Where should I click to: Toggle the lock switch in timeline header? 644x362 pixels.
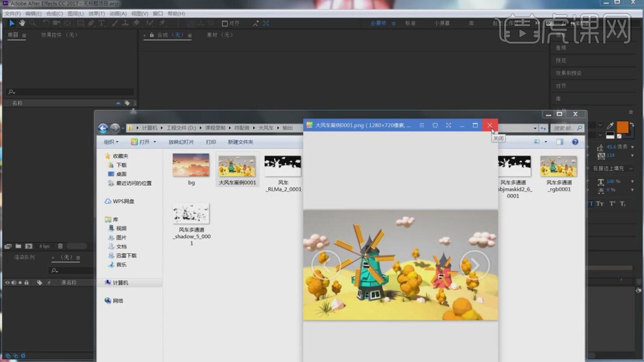(26, 283)
